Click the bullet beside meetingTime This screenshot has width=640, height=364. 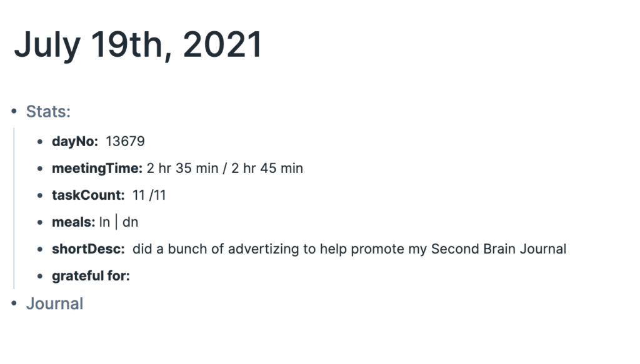(x=40, y=169)
